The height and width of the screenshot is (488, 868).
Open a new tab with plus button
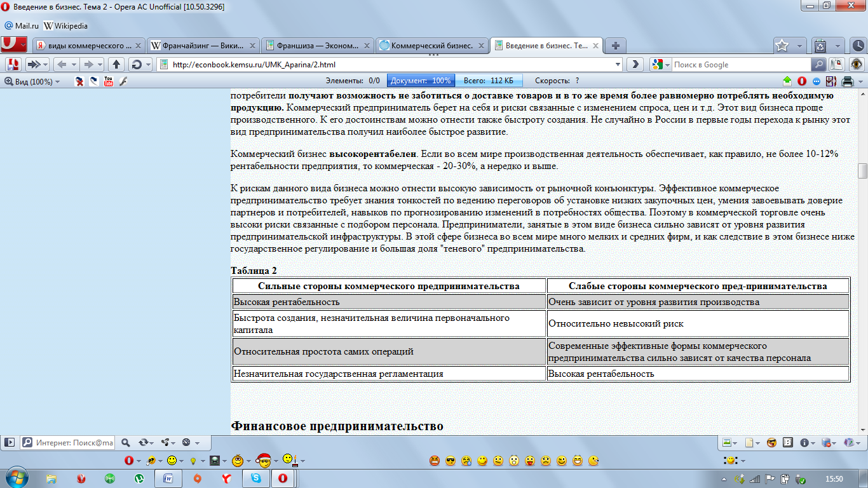coord(615,46)
